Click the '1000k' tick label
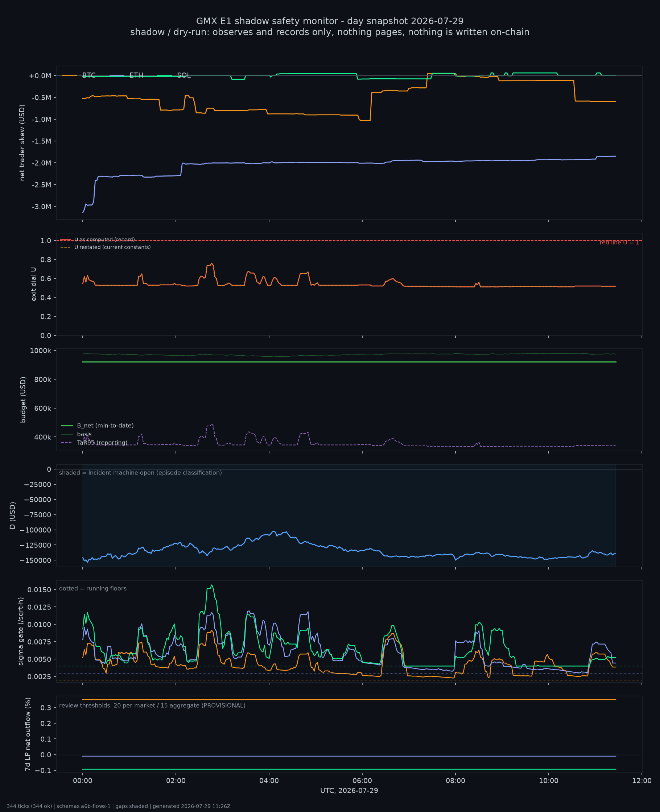 [41, 351]
